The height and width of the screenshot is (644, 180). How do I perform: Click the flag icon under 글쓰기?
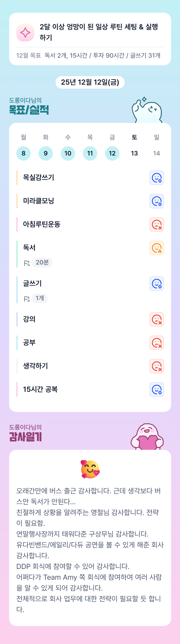pos(27,298)
